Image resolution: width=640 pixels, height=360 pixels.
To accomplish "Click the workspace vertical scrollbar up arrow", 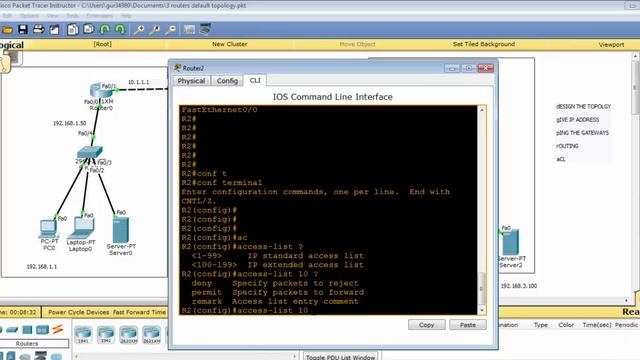I will click(x=636, y=56).
